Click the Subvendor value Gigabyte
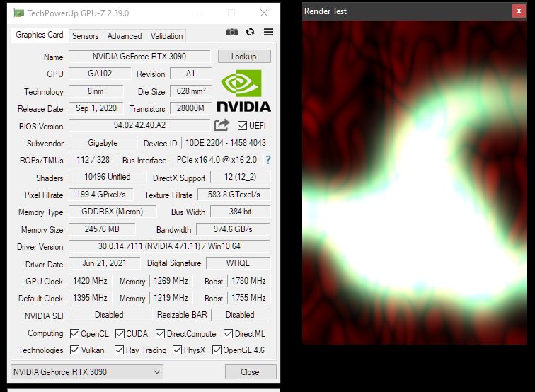This screenshot has height=392, width=535. pos(103,143)
